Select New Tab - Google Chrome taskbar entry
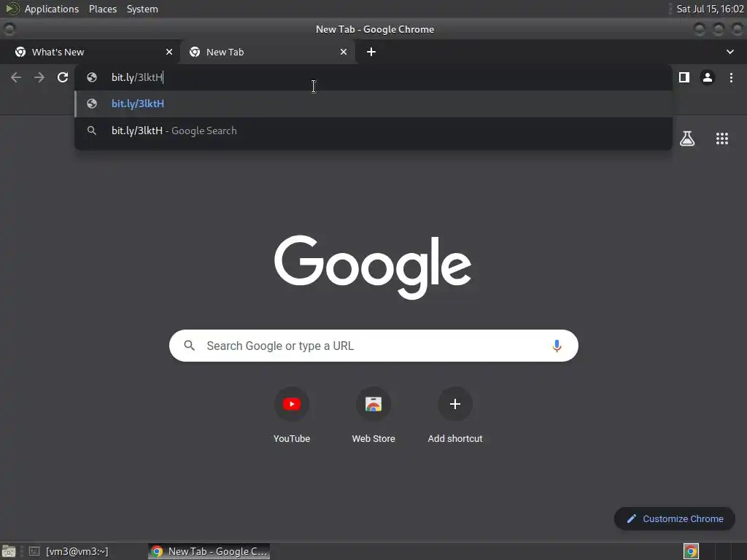This screenshot has height=560, width=747. click(209, 551)
